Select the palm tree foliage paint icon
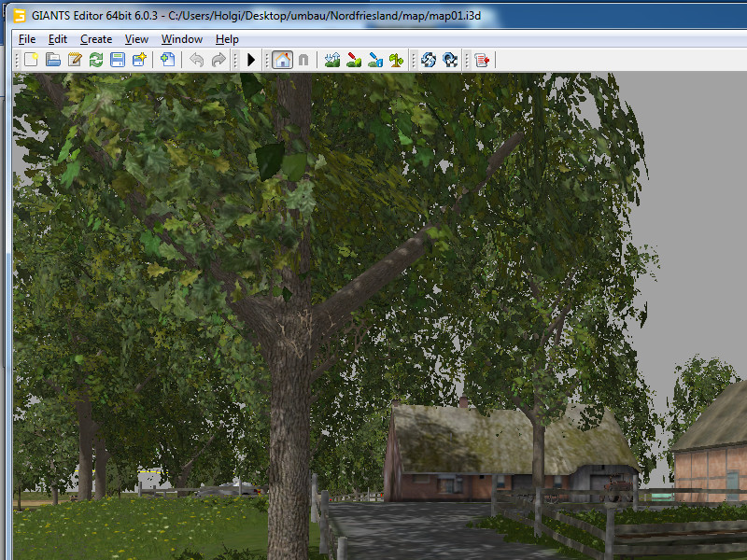747x560 pixels. [397, 60]
